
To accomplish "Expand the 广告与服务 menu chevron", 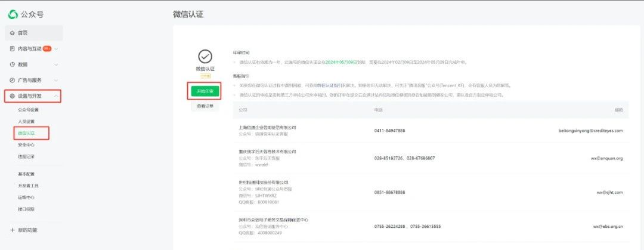I will tap(56, 80).
